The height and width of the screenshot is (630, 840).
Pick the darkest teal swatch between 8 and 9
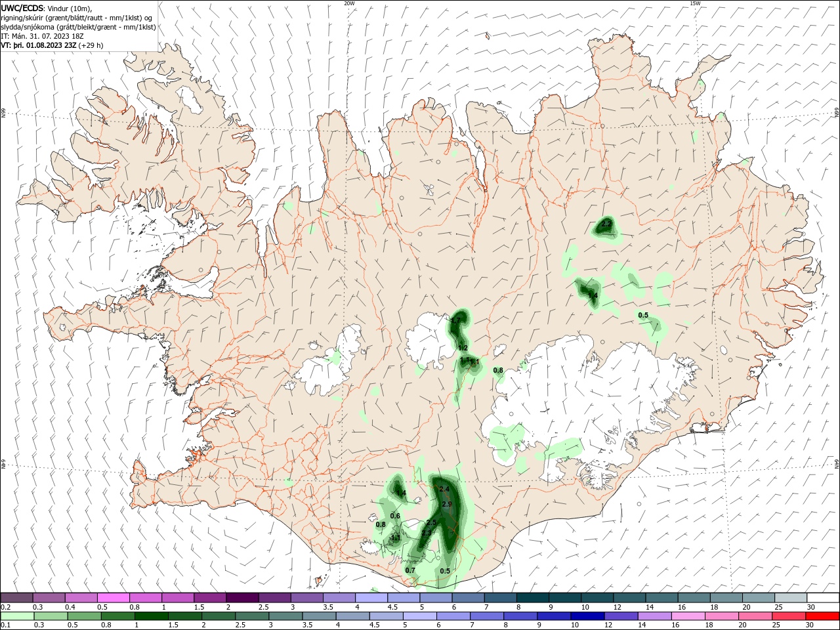click(x=532, y=598)
